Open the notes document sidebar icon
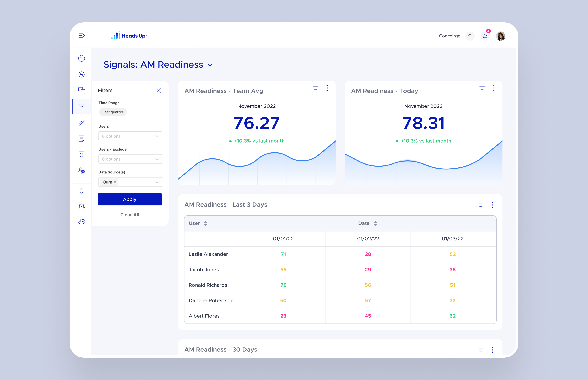 click(x=82, y=139)
